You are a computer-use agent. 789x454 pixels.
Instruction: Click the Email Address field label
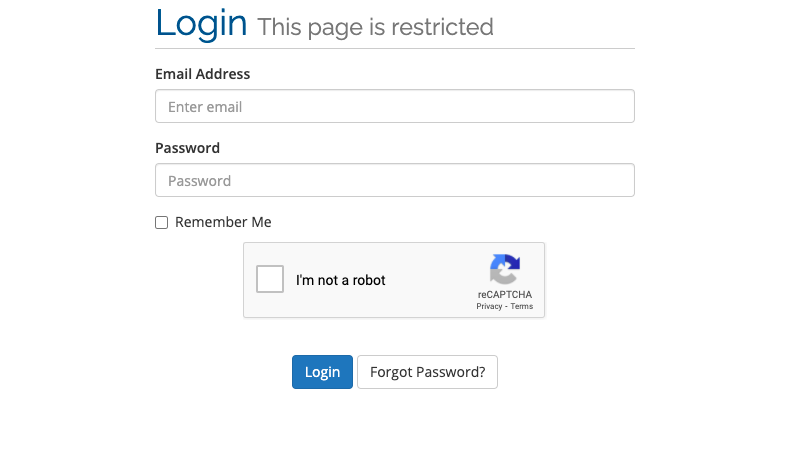pos(202,74)
